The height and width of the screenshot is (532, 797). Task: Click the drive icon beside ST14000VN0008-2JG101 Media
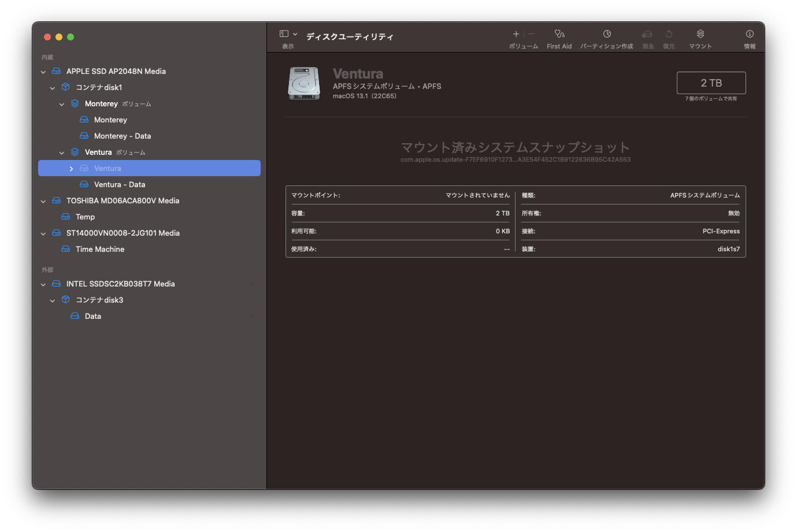pyautogui.click(x=57, y=233)
